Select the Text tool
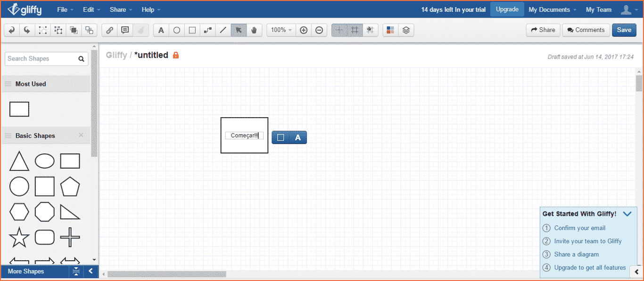The height and width of the screenshot is (281, 644). [161, 30]
